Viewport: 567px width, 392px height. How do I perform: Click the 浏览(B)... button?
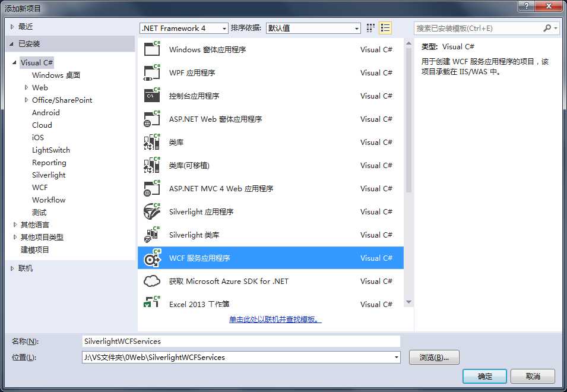pyautogui.click(x=434, y=358)
